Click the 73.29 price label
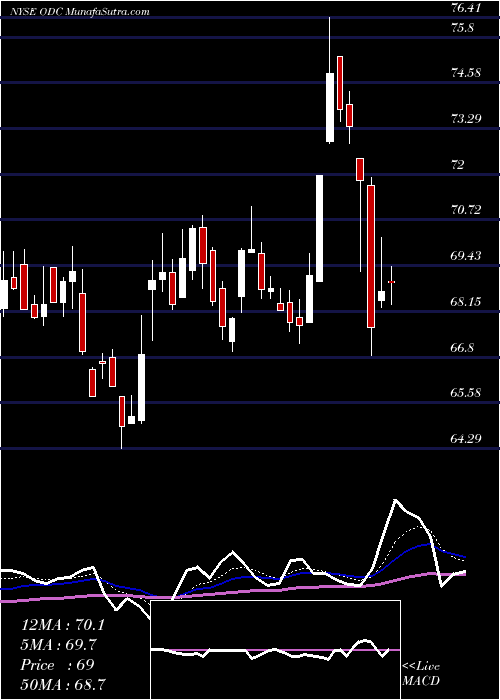This screenshot has height=700, width=500. (466, 118)
